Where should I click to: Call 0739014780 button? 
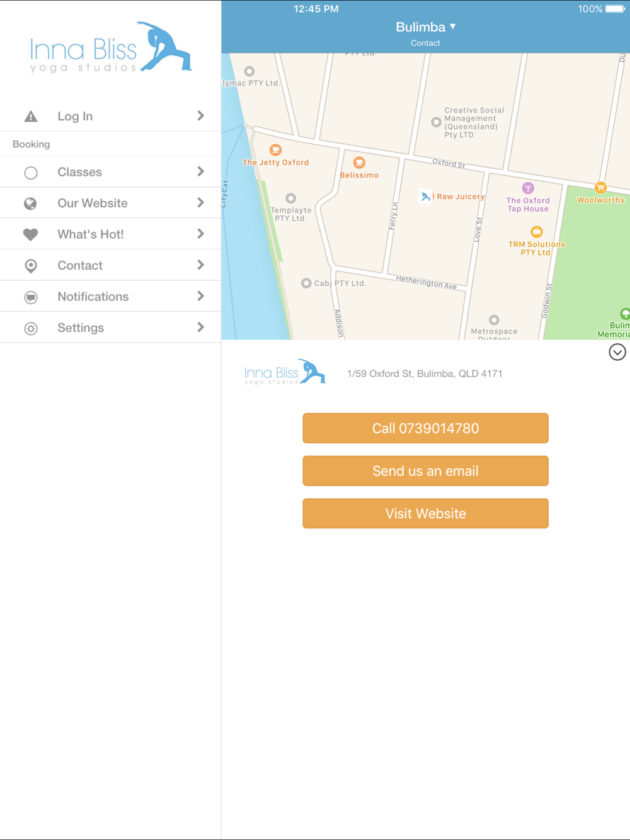[425, 428]
